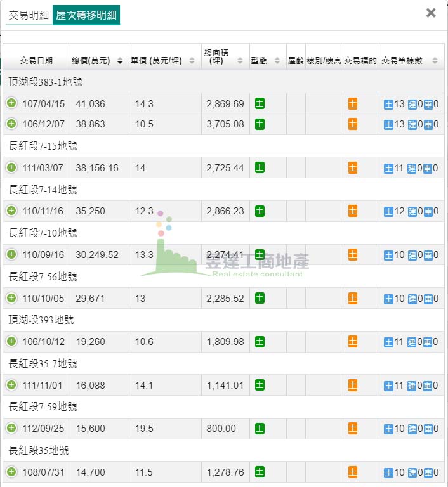Sort by 總面積(坪) column
448x487 pixels.
[223, 61]
